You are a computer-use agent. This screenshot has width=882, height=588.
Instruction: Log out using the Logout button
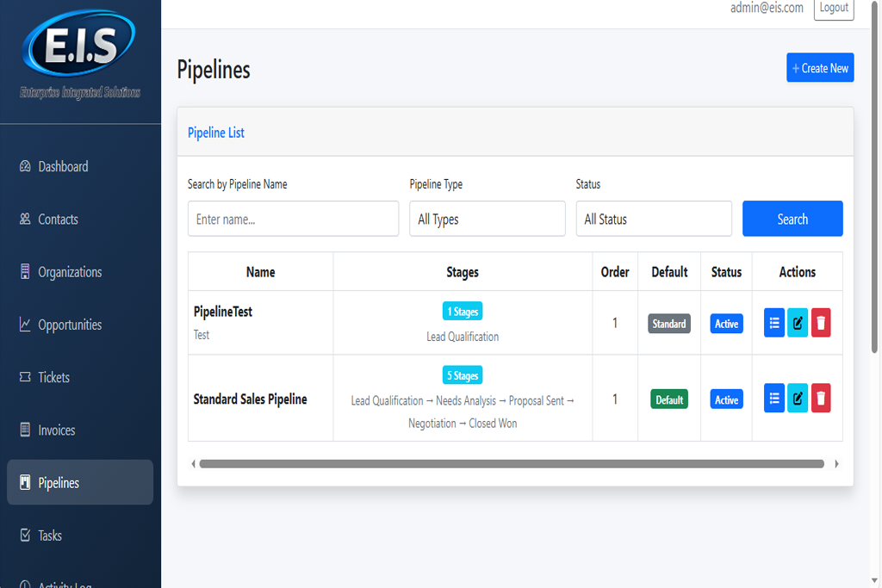point(833,8)
